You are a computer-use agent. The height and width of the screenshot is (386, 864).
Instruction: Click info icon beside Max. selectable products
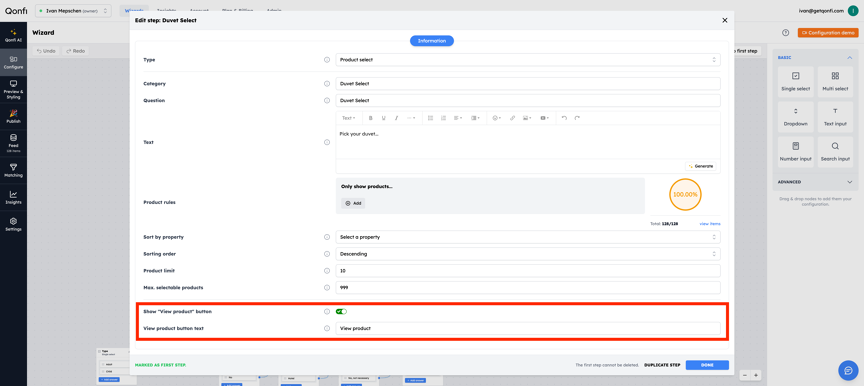point(327,287)
